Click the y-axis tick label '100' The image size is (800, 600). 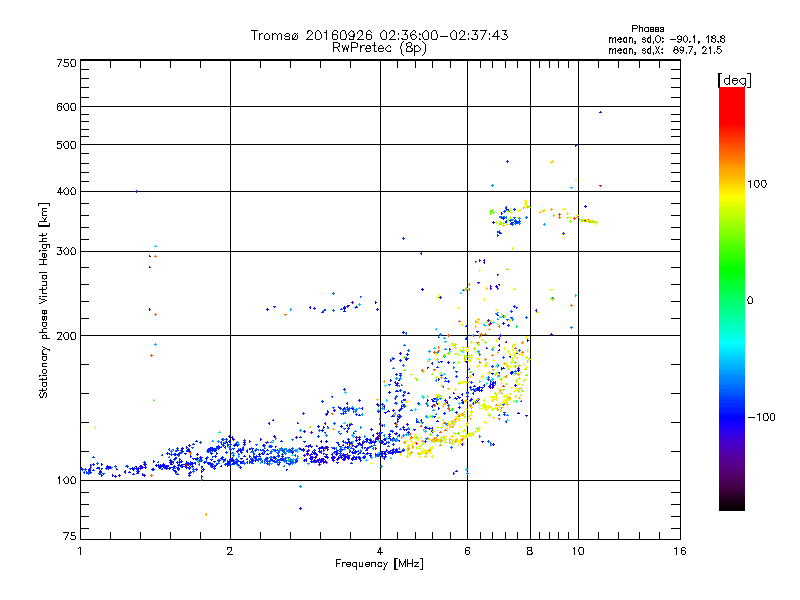click(67, 481)
